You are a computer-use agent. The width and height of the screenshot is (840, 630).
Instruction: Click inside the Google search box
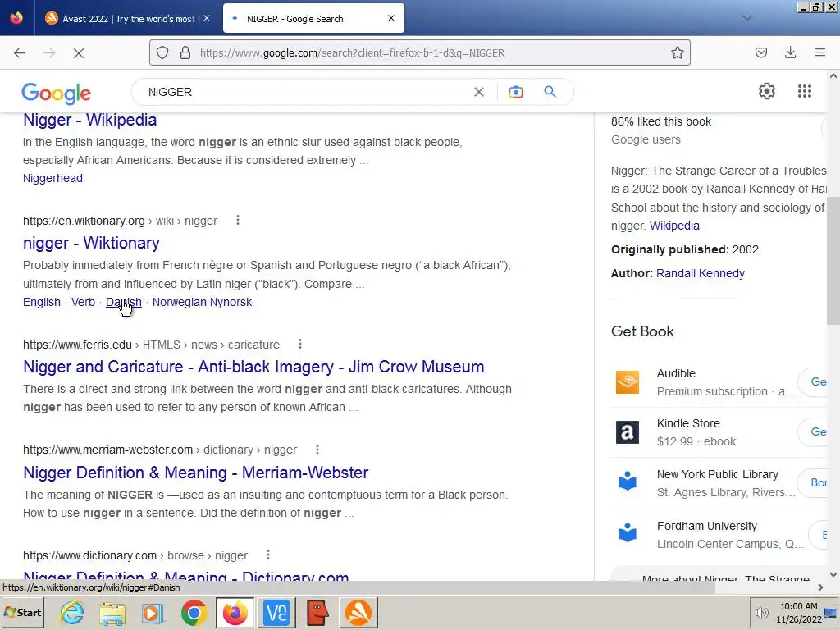click(x=305, y=92)
